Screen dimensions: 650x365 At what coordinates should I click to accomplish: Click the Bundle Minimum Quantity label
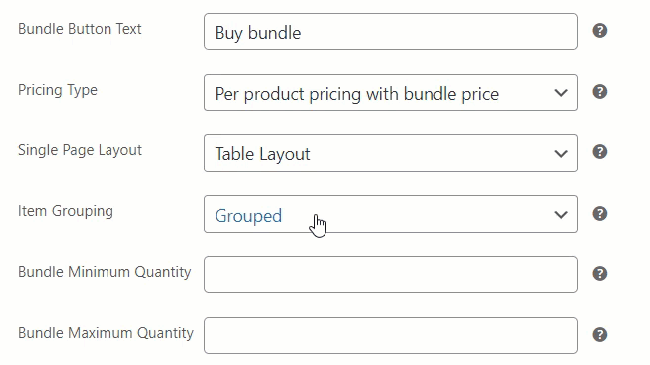click(x=104, y=272)
